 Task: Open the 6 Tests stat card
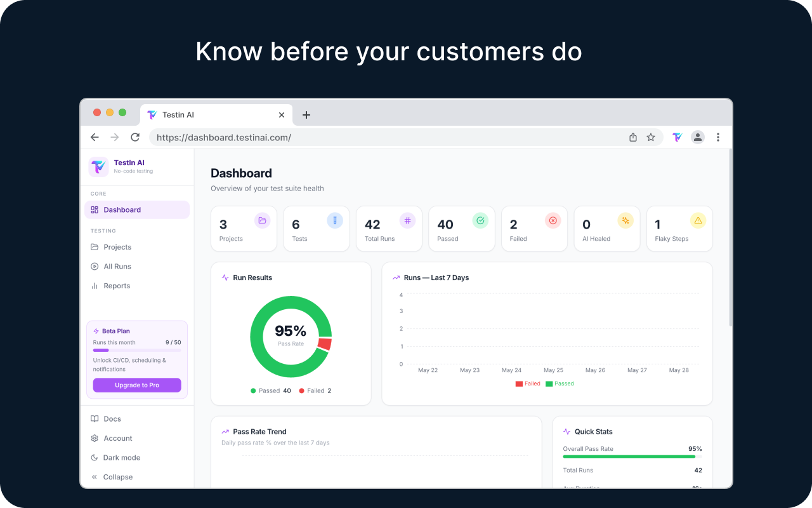click(x=317, y=229)
